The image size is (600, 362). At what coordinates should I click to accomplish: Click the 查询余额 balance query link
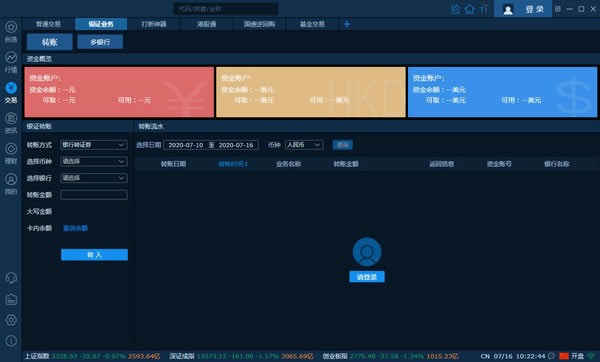tap(75, 228)
